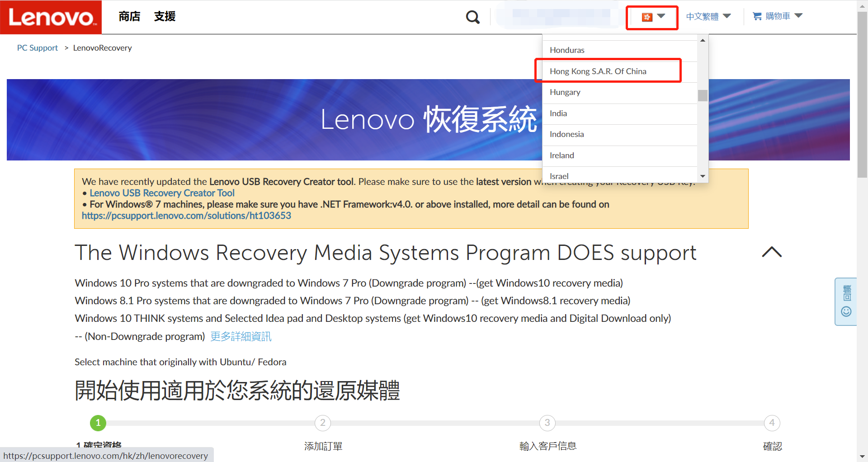Open the 商店 menu
Viewport: 868px width, 462px height.
129,17
